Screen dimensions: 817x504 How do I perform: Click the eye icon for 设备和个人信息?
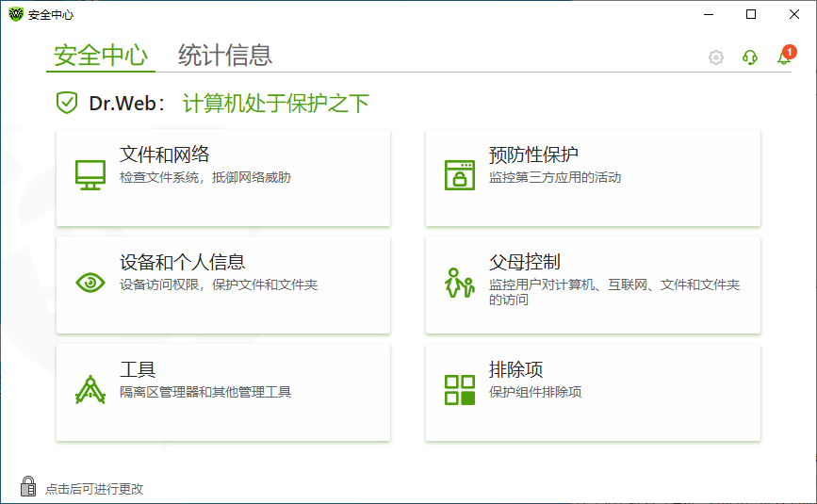pos(90,283)
